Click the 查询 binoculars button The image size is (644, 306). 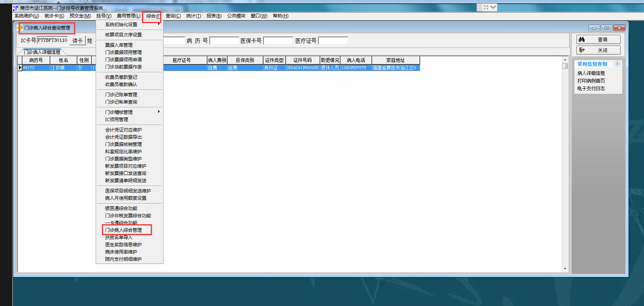(x=598, y=40)
